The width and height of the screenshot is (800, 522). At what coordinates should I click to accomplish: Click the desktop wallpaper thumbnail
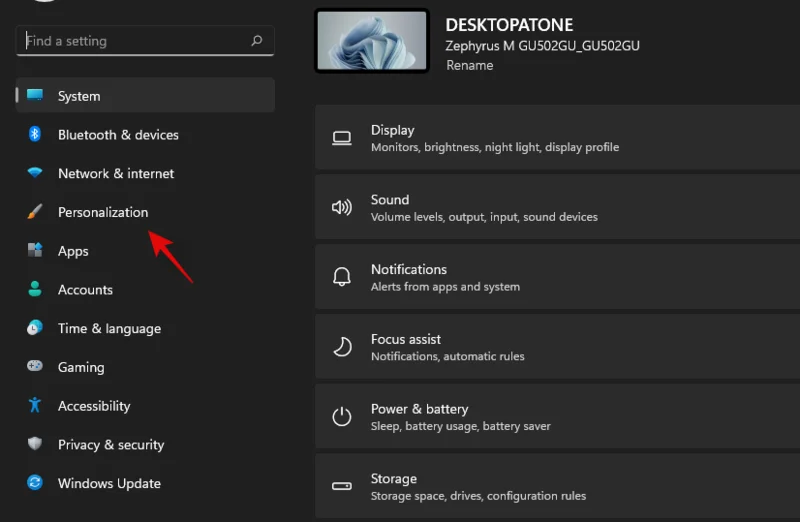tap(372, 41)
